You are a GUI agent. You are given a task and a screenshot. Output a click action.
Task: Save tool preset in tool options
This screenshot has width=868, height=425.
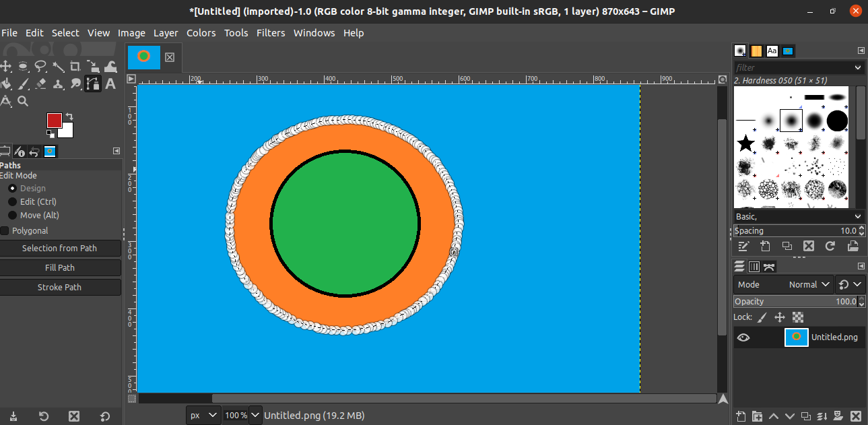[x=13, y=416]
